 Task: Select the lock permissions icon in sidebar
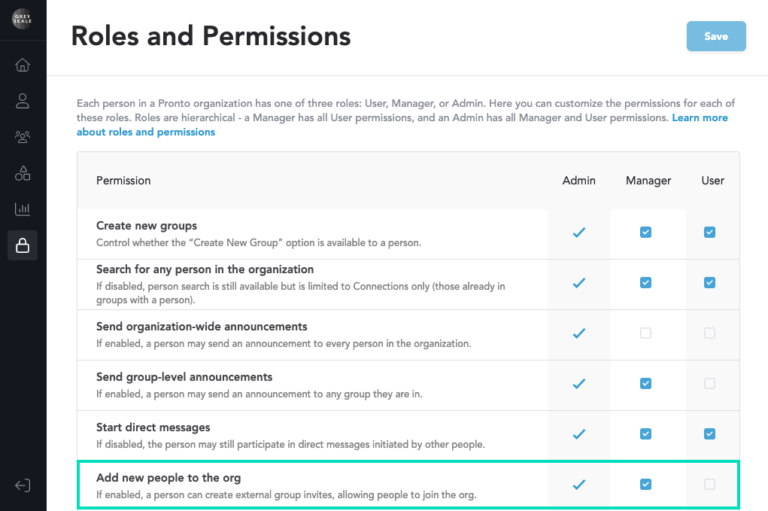coord(23,245)
